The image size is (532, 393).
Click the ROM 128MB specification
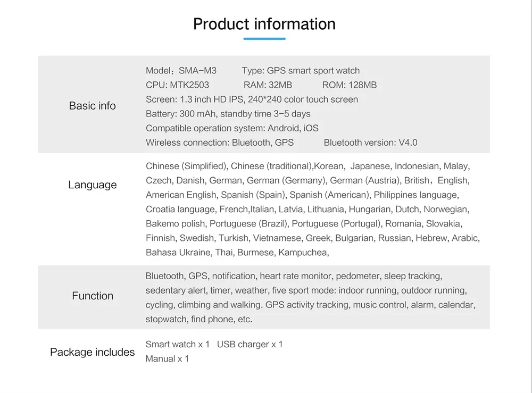[349, 85]
